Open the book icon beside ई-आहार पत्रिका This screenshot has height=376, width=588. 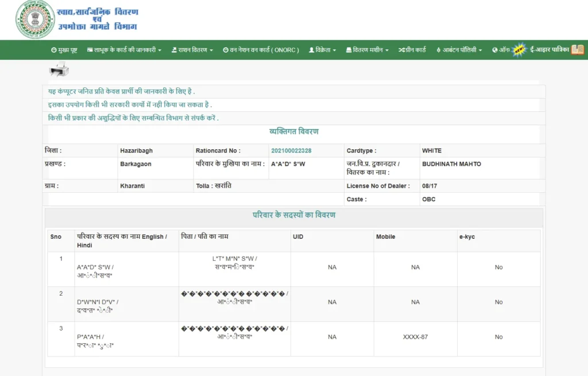[578, 49]
